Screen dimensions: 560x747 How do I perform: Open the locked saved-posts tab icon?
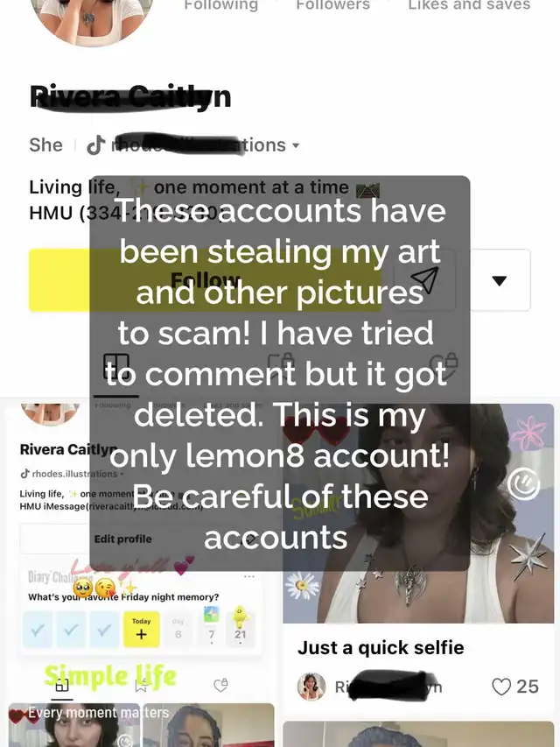click(281, 364)
